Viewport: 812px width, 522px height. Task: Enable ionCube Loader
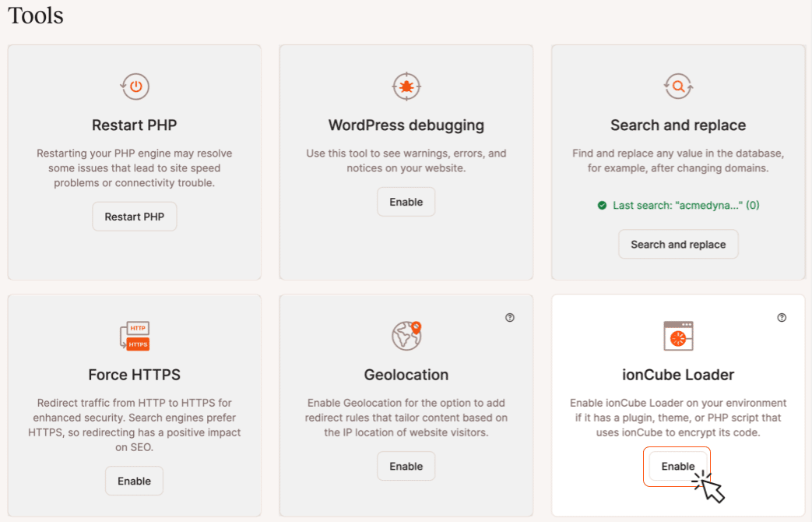pyautogui.click(x=677, y=466)
